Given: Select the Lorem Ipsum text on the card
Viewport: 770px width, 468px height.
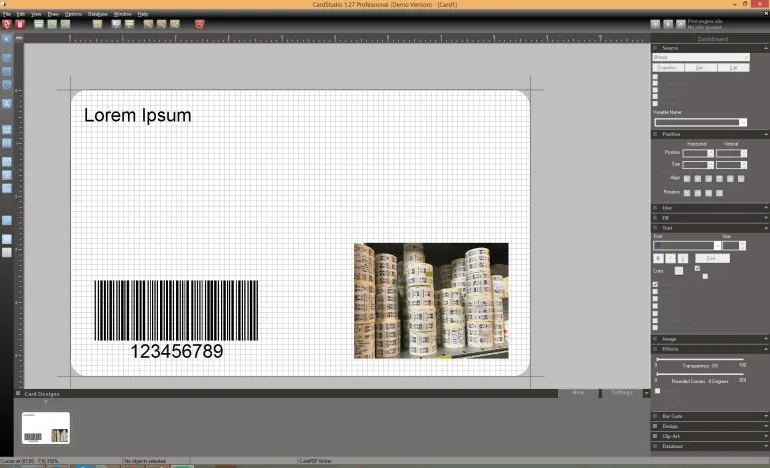Looking at the screenshot, I should click(138, 115).
